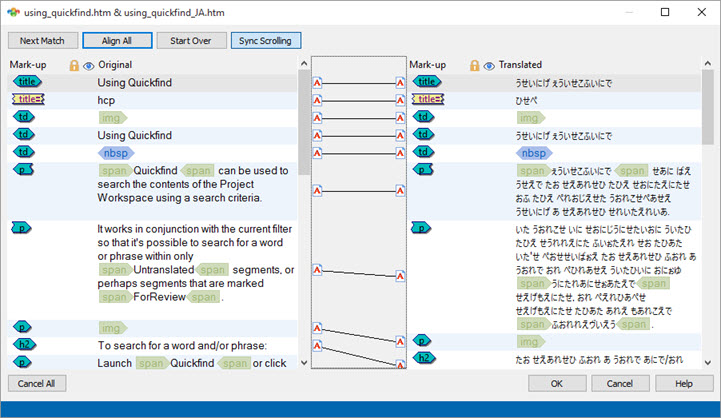The width and height of the screenshot is (721, 418).
Task: Toggle the Sync Scrolling button
Action: pyautogui.click(x=265, y=40)
